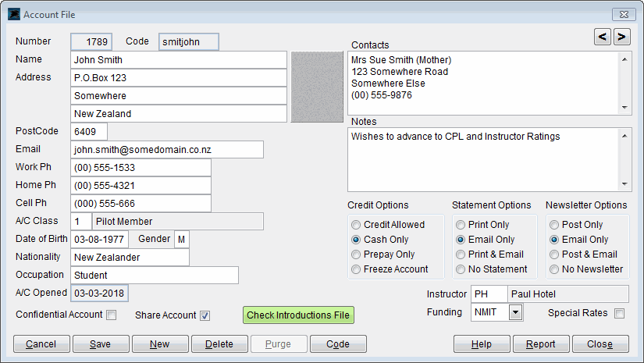
Task: Edit the Work Ph field
Action: coord(141,168)
